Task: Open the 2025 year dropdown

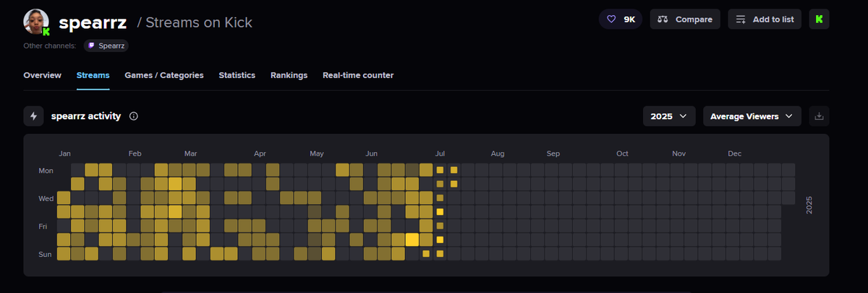Action: 669,116
